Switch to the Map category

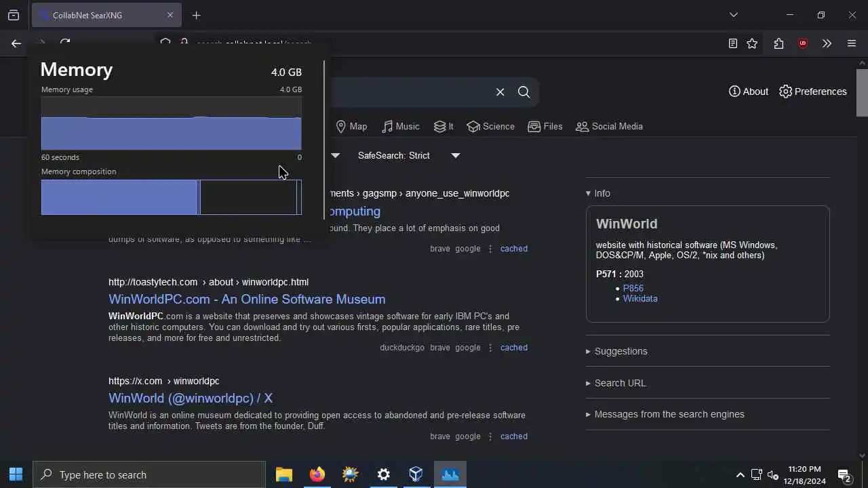tap(351, 126)
